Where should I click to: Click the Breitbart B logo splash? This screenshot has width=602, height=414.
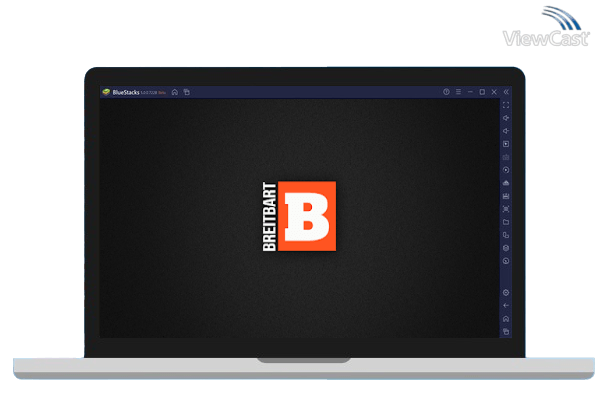(299, 216)
